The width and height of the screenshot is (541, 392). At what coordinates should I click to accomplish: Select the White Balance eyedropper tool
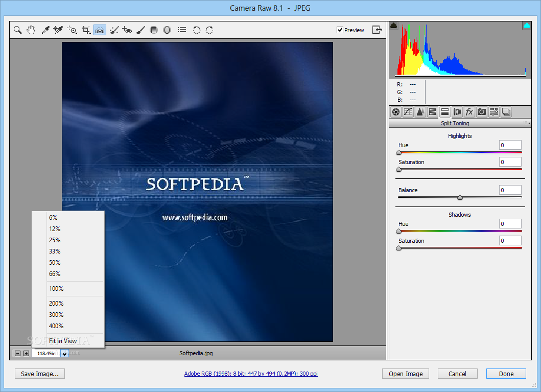(x=45, y=30)
